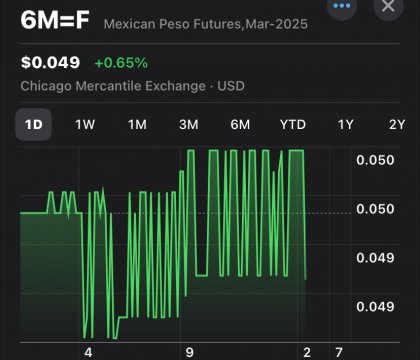Switch to the 2Y chart range
The image size is (420, 360).
tap(397, 125)
